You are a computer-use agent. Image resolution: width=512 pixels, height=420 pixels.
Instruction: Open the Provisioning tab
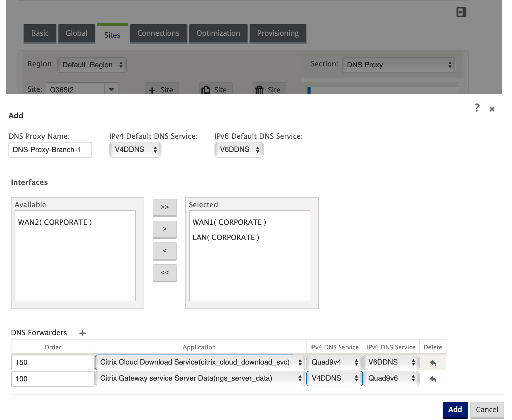point(278,34)
